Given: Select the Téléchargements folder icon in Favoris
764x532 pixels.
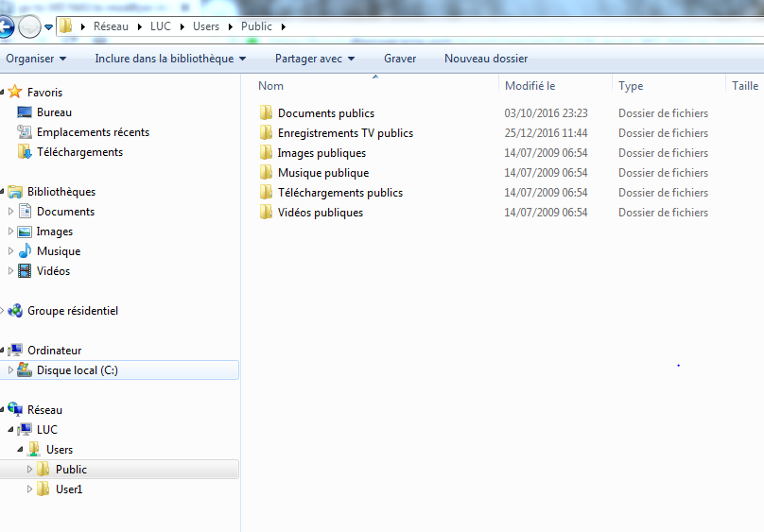Looking at the screenshot, I should 25,152.
